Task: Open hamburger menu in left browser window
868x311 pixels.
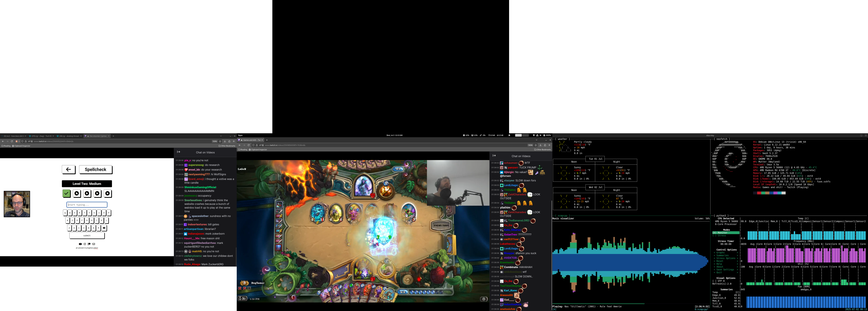Action: [234, 141]
